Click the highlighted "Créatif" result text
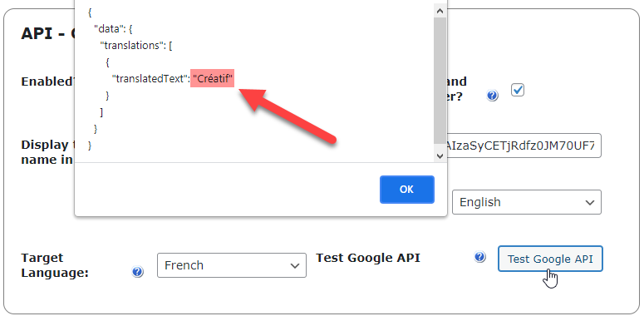Image resolution: width=644 pixels, height=316 pixels. coord(213,78)
